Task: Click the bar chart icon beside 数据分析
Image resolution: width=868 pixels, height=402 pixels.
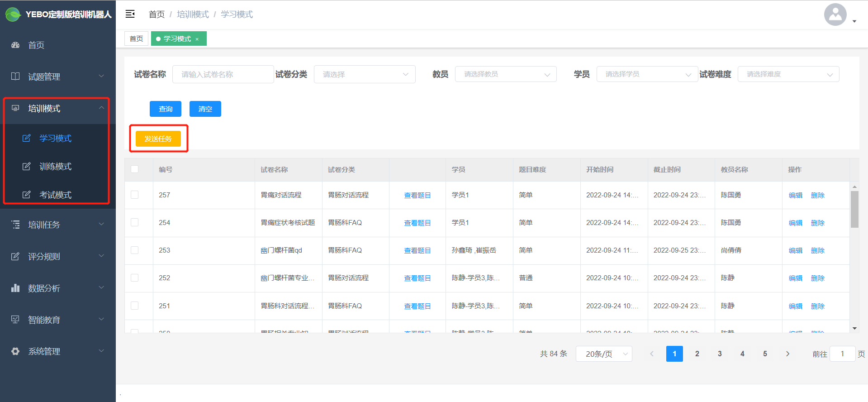Action: 15,288
